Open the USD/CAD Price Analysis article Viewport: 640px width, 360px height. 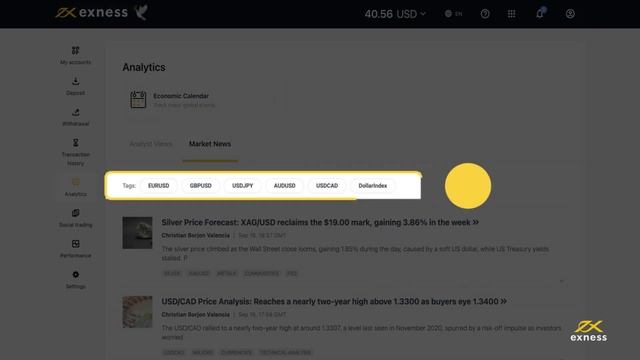pos(334,302)
